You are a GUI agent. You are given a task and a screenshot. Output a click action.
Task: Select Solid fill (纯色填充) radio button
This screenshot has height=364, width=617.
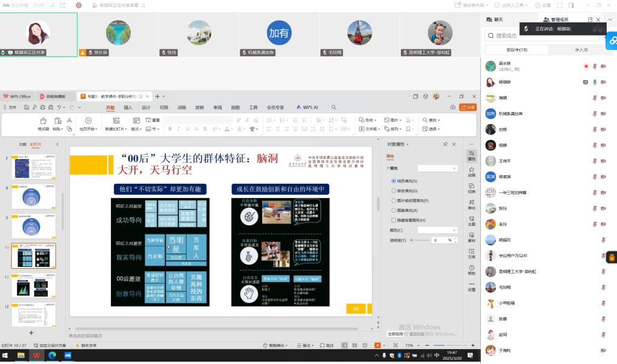click(x=393, y=181)
